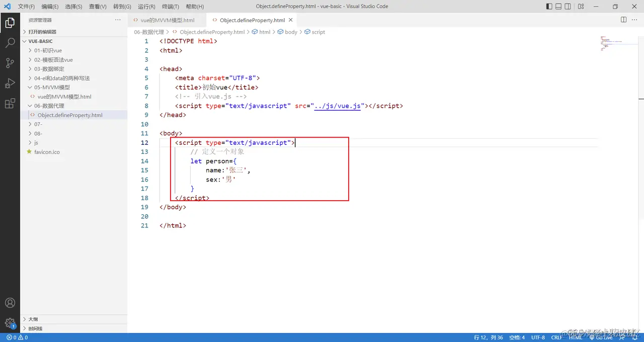644x342 pixels.
Task: Select favicon.ico in file tree
Action: [x=73, y=152]
